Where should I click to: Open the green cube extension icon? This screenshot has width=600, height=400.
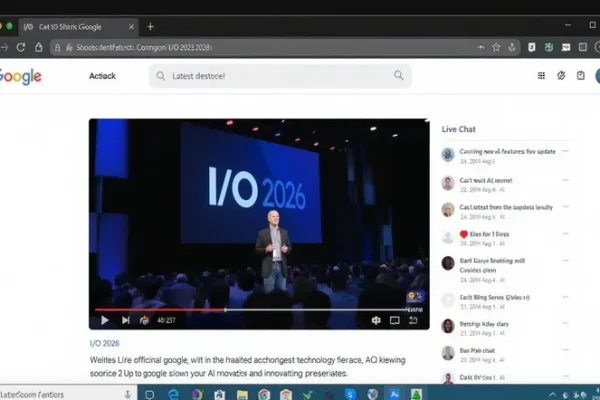click(x=549, y=47)
